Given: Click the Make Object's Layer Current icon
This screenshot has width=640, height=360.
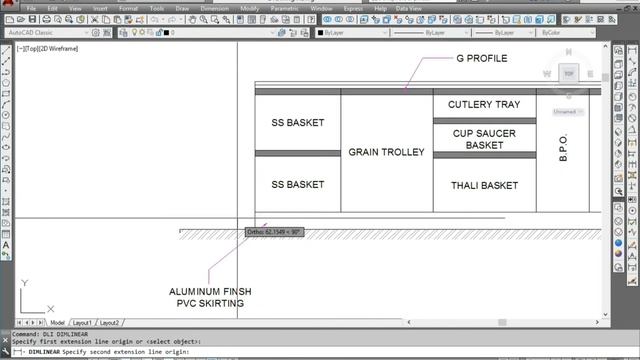Looking at the screenshot, I should 282,33.
